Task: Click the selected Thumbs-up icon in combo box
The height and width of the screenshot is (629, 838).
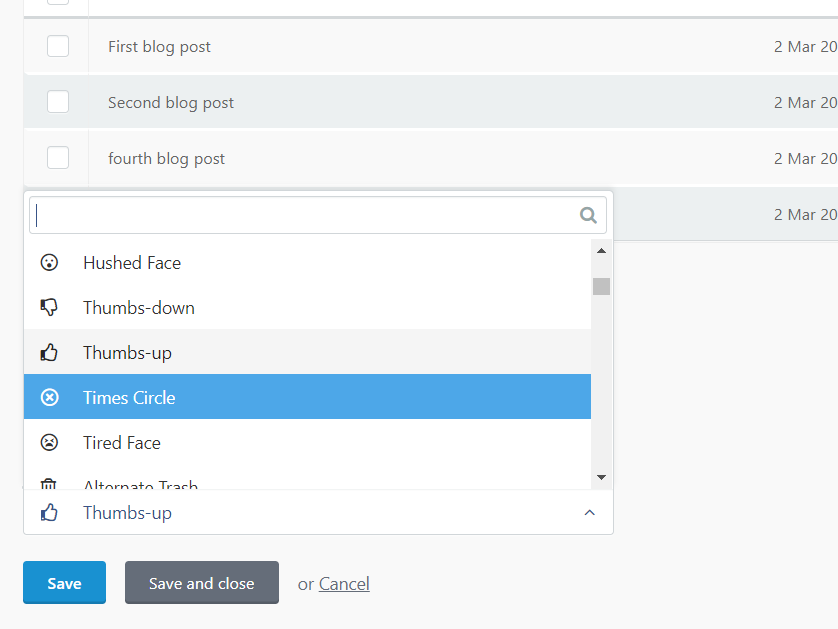Action: pyautogui.click(x=49, y=512)
